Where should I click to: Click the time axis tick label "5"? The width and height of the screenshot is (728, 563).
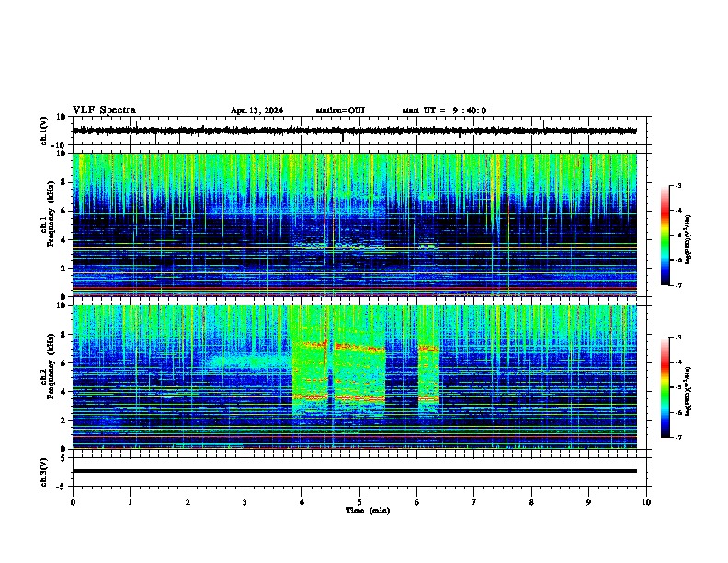point(359,502)
